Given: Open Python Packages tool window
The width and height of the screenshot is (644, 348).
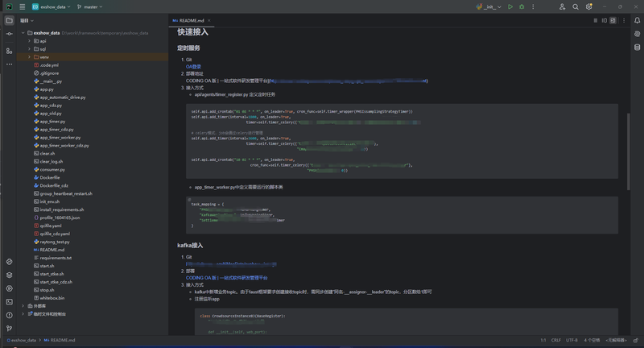Looking at the screenshot, I should click(9, 262).
